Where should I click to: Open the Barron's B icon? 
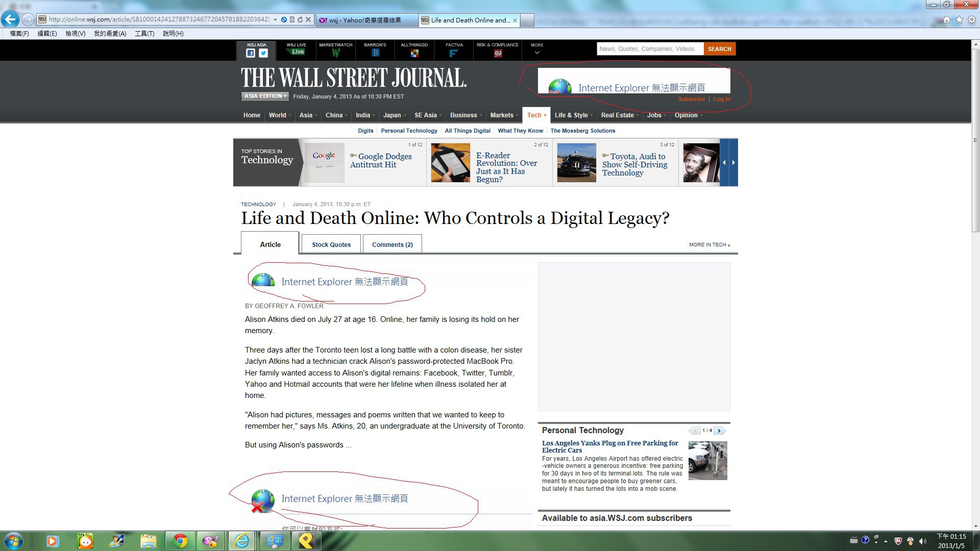[x=375, y=53]
